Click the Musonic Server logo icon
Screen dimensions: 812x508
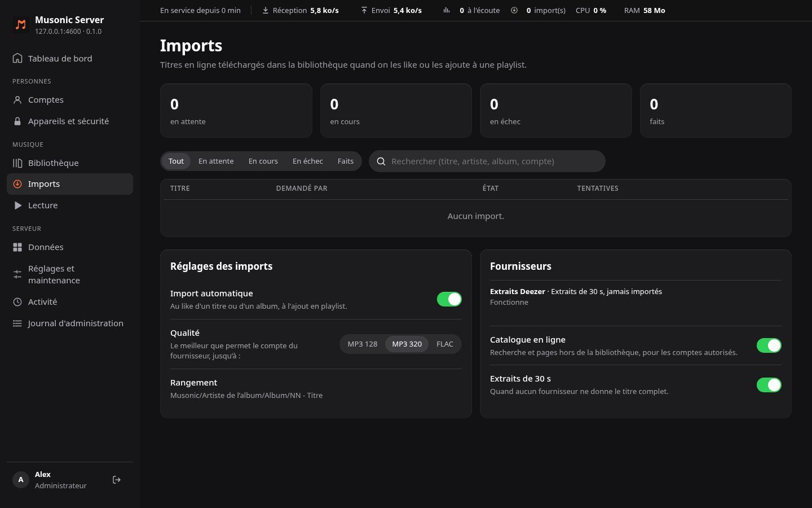pyautogui.click(x=21, y=25)
